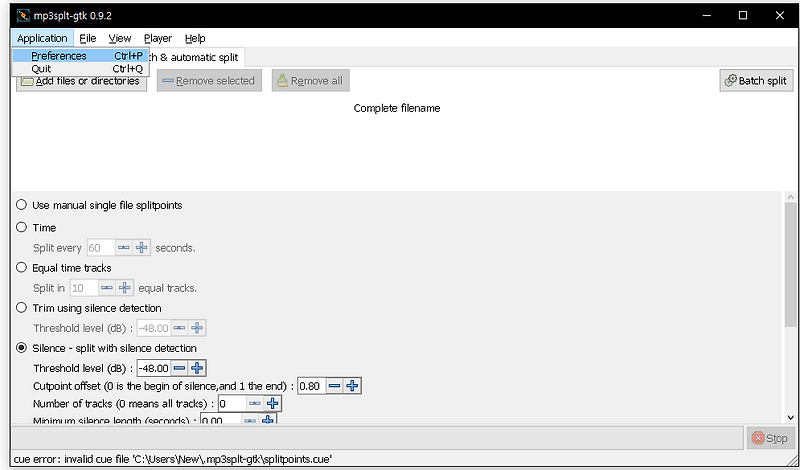
Task: Increase Minimum silence length value
Action: [x=267, y=420]
